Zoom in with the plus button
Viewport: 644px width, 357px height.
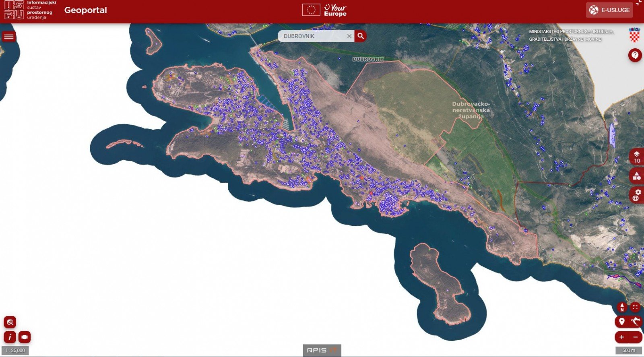pos(622,337)
